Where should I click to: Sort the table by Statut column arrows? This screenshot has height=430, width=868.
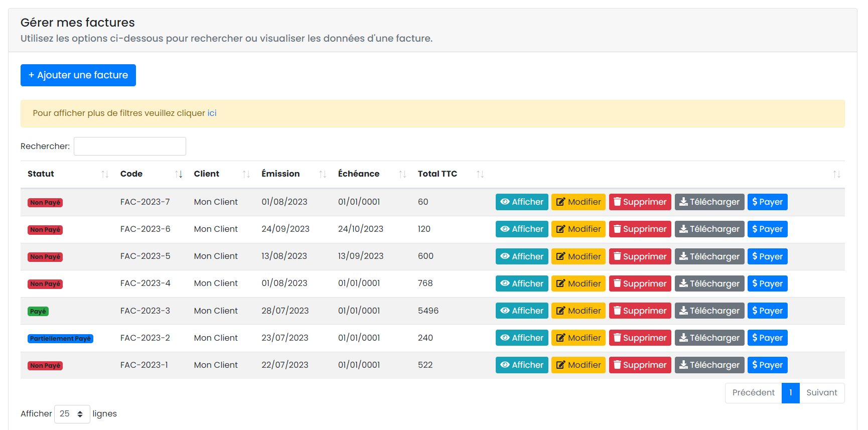coord(104,174)
